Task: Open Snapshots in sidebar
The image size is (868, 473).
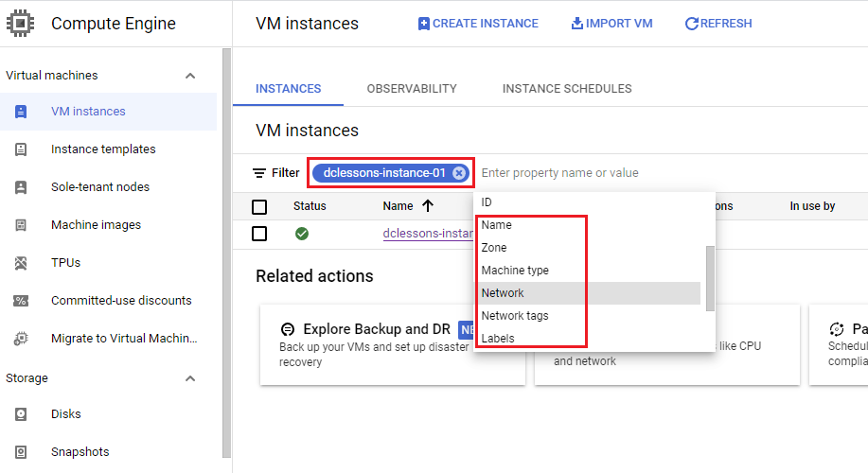Action: tap(109, 452)
